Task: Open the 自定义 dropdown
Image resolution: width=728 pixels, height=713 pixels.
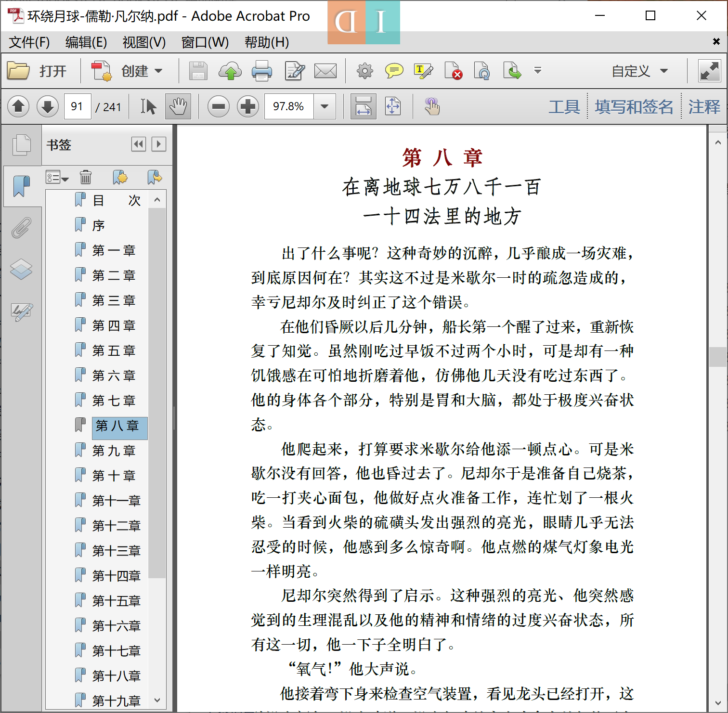Action: (640, 71)
